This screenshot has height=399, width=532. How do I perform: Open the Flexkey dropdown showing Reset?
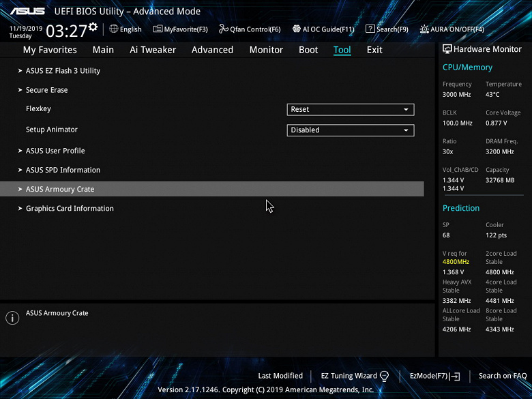click(351, 110)
